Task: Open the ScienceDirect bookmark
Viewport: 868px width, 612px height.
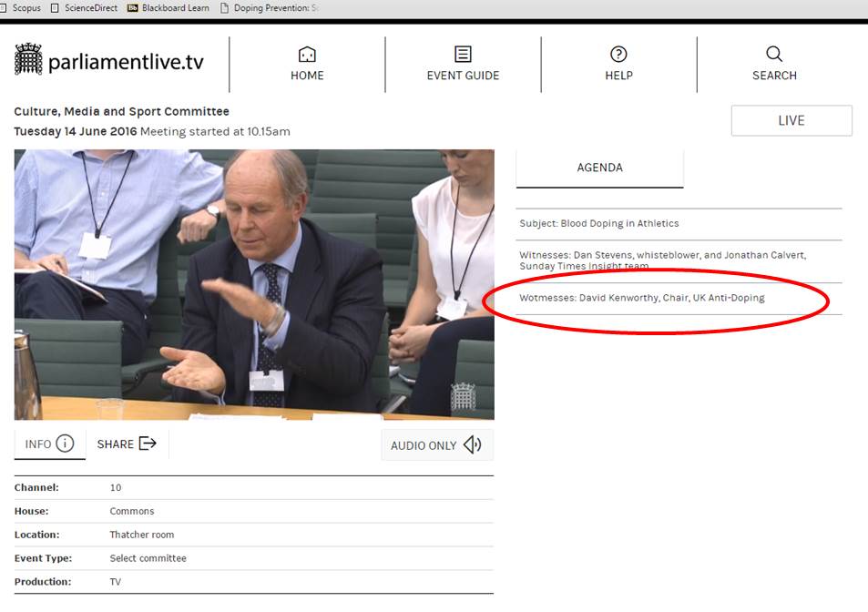Action: point(84,8)
